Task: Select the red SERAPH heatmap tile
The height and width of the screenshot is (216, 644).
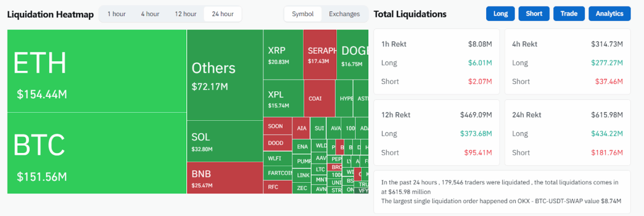Action: pyautogui.click(x=320, y=55)
